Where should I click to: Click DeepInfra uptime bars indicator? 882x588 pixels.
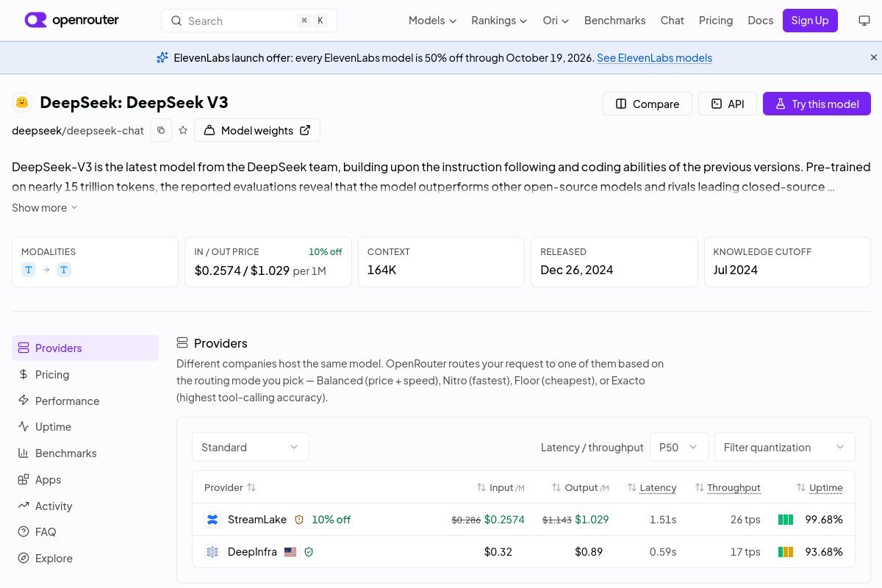tap(786, 552)
